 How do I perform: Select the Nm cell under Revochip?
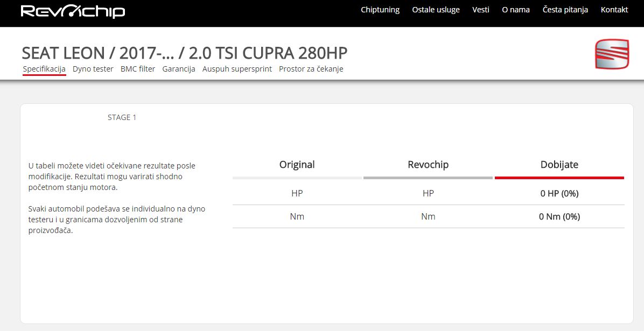point(428,216)
